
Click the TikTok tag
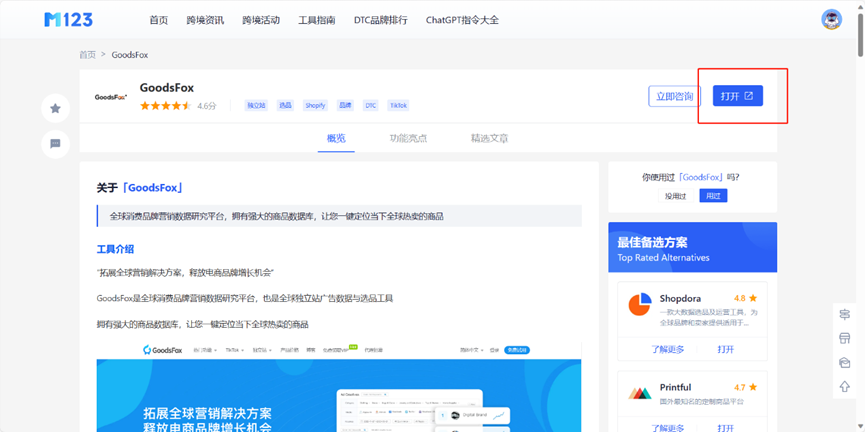coord(398,105)
